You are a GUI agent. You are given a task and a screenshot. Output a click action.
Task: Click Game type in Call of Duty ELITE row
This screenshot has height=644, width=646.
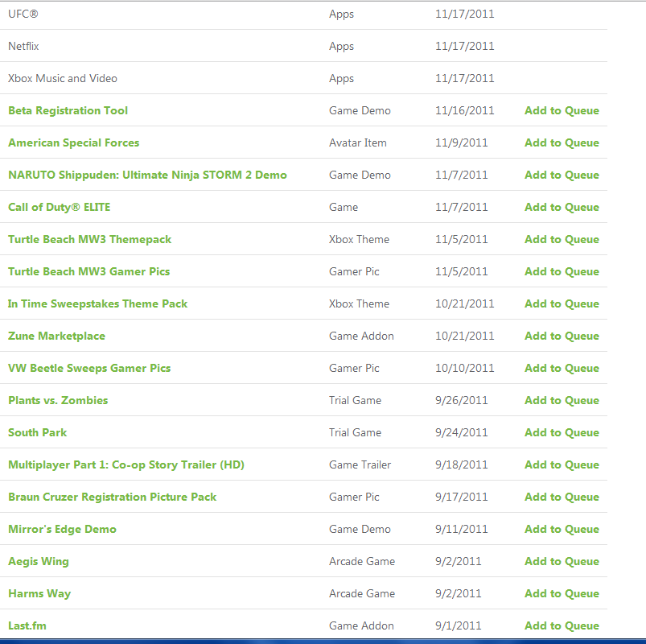344,207
